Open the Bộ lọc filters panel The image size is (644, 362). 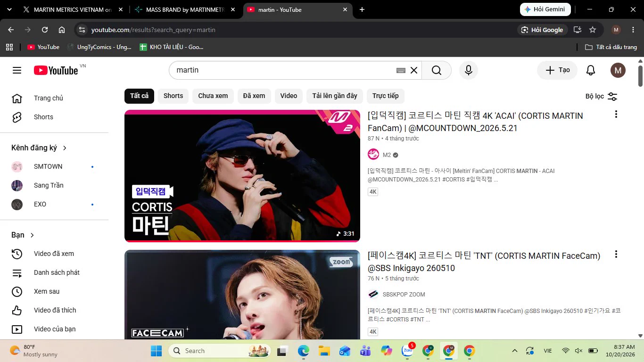601,96
